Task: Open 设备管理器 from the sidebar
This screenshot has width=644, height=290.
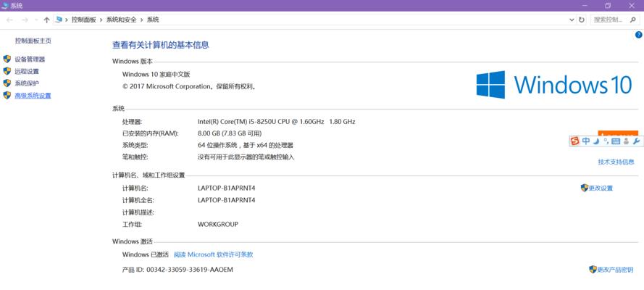Action: [x=30, y=59]
